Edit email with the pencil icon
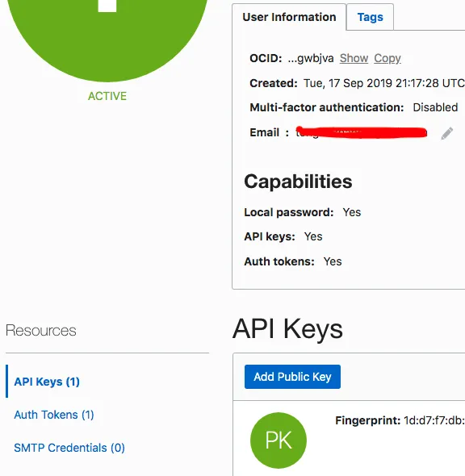Image resolution: width=465 pixels, height=476 pixels. click(446, 133)
